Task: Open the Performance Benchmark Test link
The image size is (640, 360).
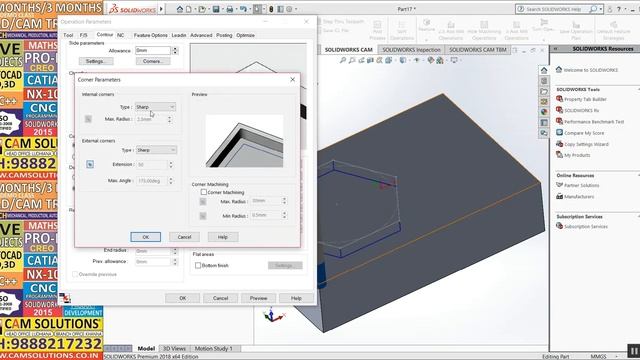Action: pos(594,122)
